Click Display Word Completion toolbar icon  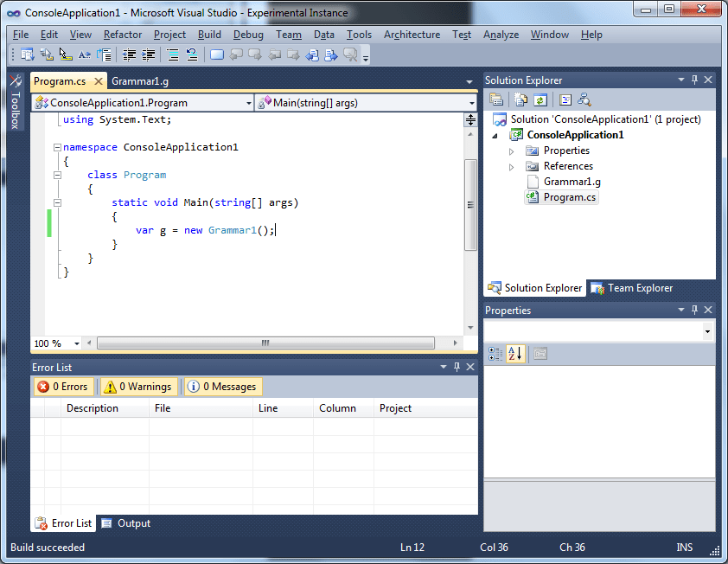click(x=85, y=54)
